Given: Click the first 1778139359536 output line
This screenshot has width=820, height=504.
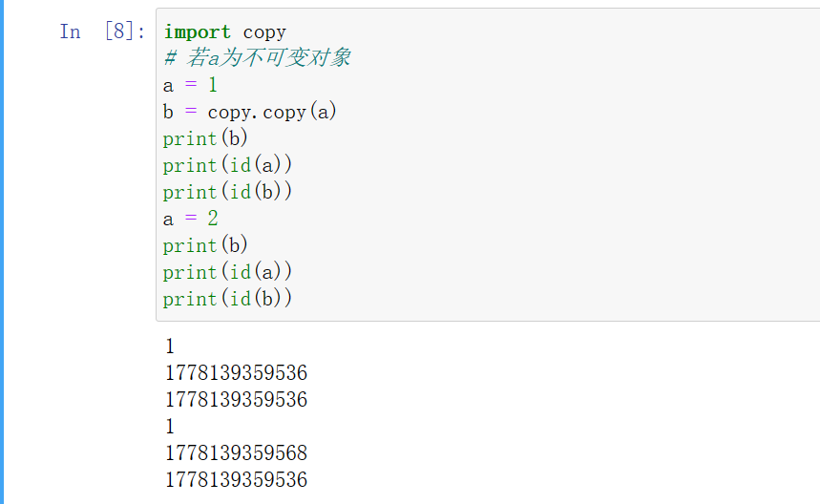Looking at the screenshot, I should pos(236,373).
